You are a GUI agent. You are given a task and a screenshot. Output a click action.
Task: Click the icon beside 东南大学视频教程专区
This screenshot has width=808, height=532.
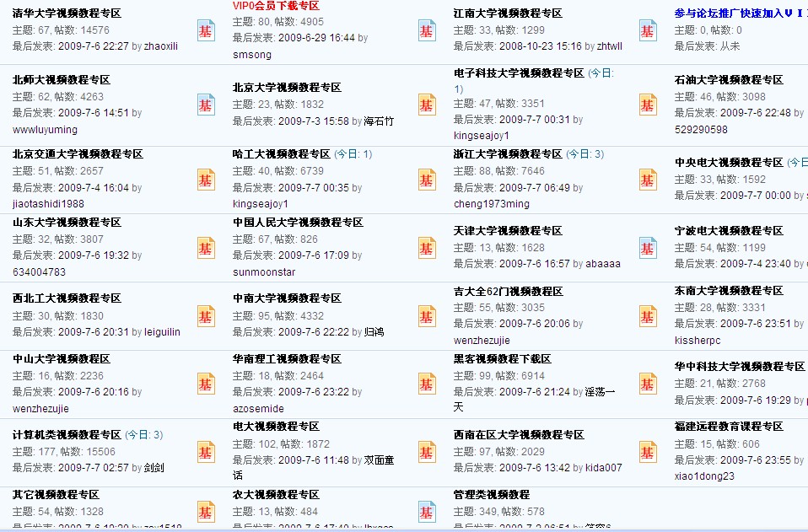[x=648, y=316]
